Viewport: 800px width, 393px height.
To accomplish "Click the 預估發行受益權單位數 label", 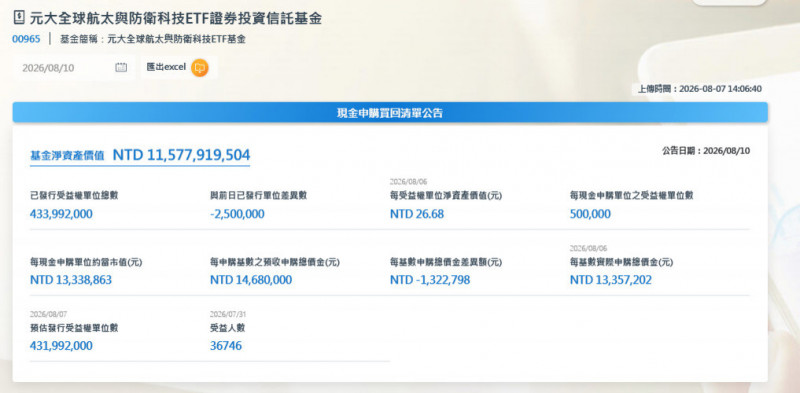I will pyautogui.click(x=74, y=328).
